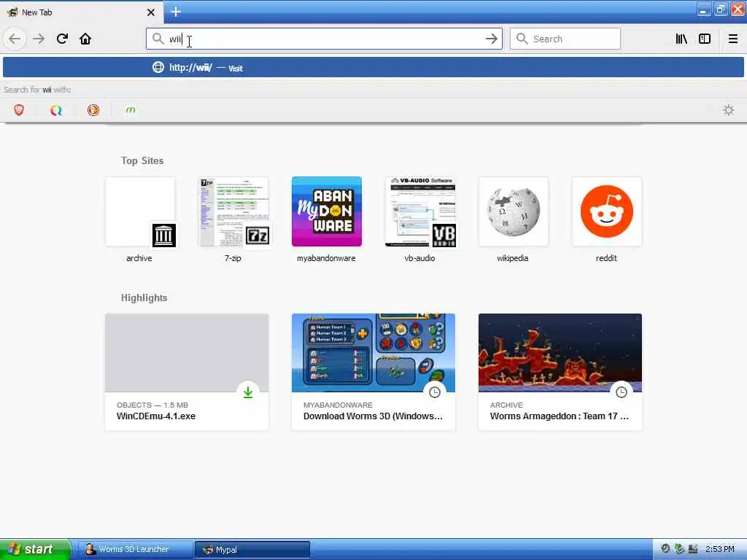Click the green download icon on WinCDEmu card
This screenshot has height=560, width=747.
[x=248, y=392]
